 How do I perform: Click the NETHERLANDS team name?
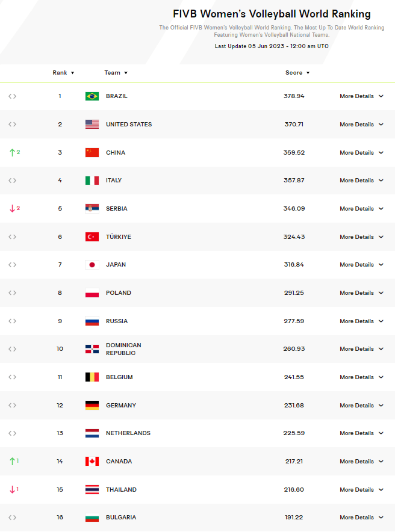tap(128, 433)
